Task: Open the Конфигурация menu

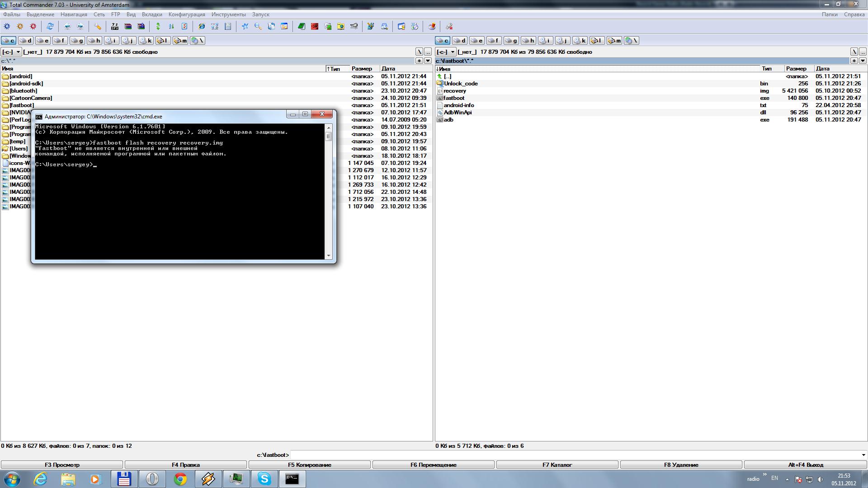Action: pos(187,14)
